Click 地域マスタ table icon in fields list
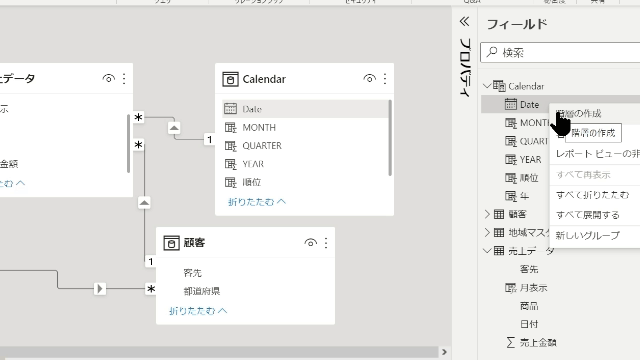The image size is (640, 360). (x=499, y=232)
